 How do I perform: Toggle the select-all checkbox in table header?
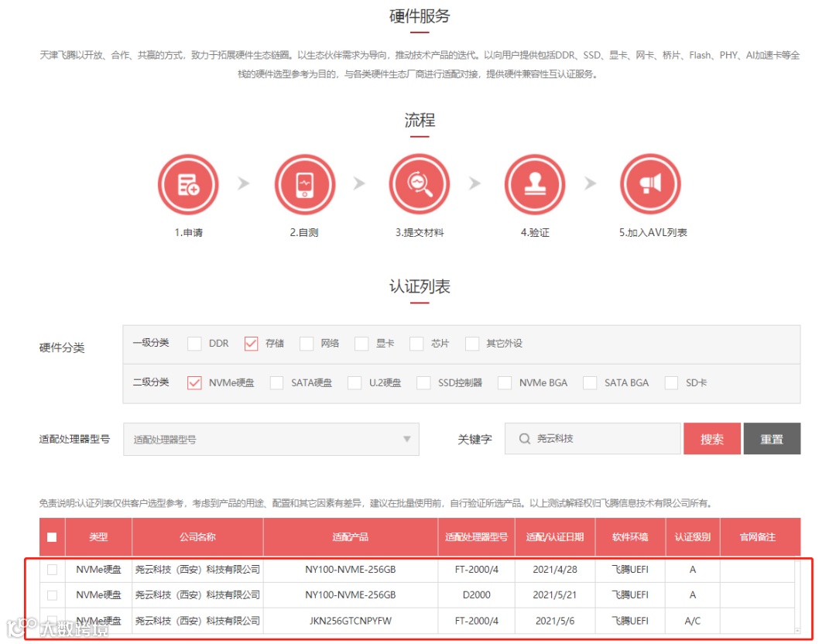pyautogui.click(x=52, y=537)
